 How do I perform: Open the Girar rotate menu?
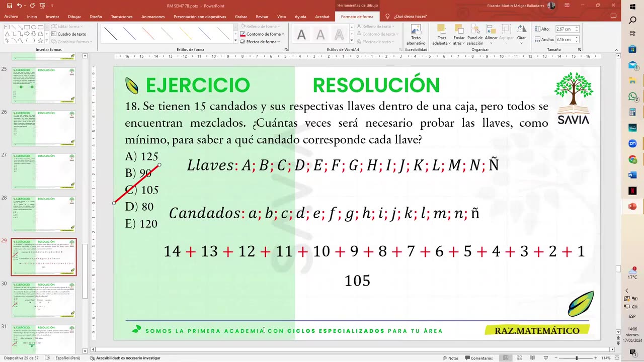(x=521, y=35)
